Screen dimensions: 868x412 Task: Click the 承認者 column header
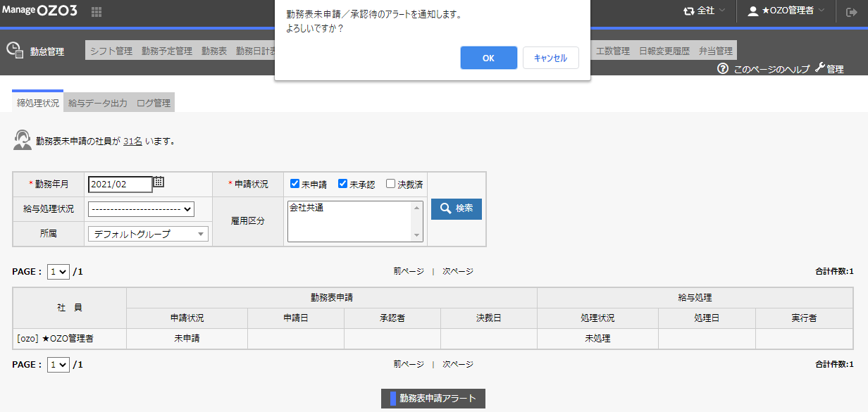(392, 318)
